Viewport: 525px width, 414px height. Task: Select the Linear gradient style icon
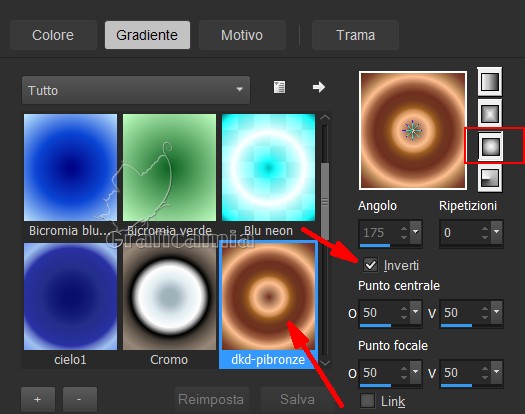point(490,81)
